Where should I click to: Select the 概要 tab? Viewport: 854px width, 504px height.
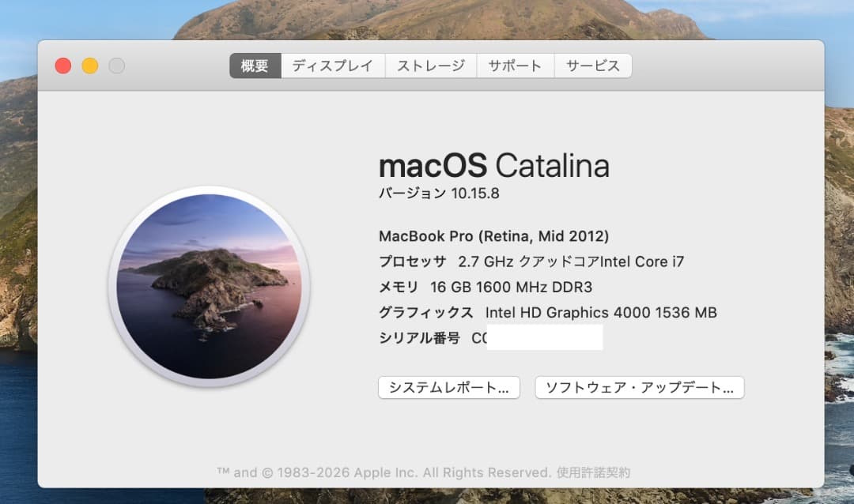click(x=255, y=66)
